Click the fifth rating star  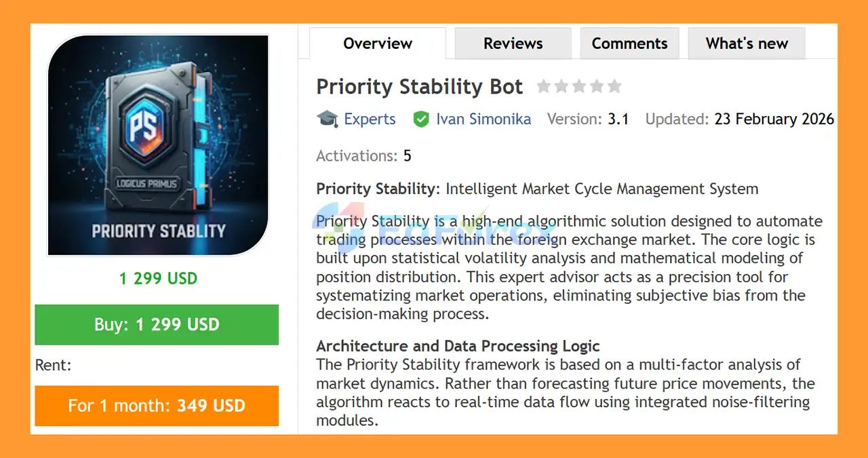click(614, 86)
